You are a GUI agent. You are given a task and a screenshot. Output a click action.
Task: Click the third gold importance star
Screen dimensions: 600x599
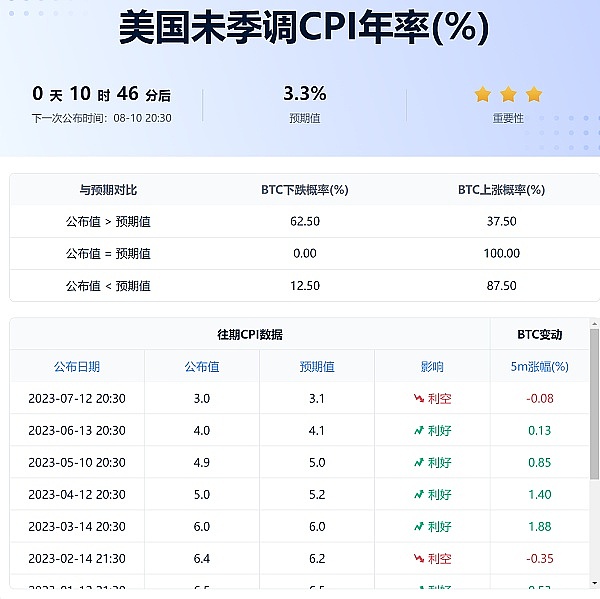pyautogui.click(x=534, y=94)
